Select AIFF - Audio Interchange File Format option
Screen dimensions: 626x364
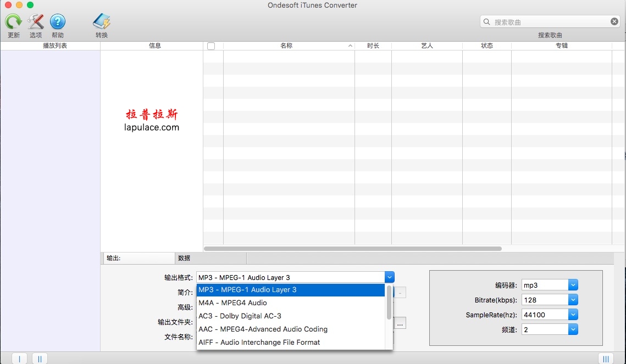291,342
